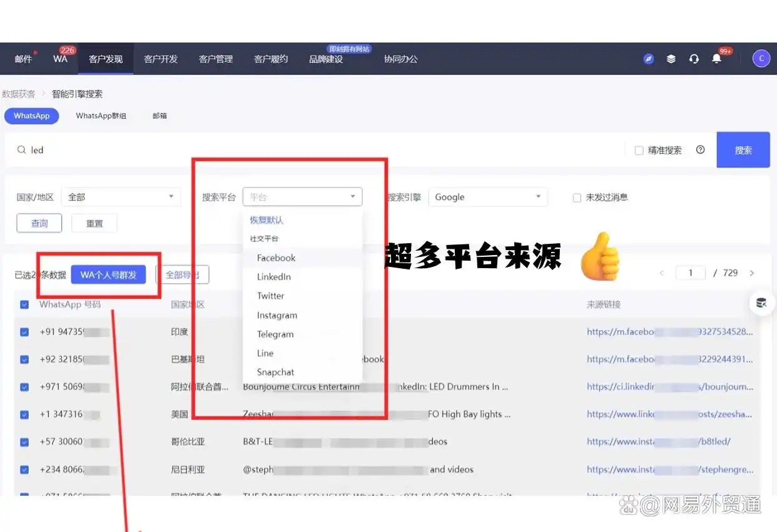The image size is (777, 532).
Task: Click the 美国 country cell
Action: tap(180, 414)
